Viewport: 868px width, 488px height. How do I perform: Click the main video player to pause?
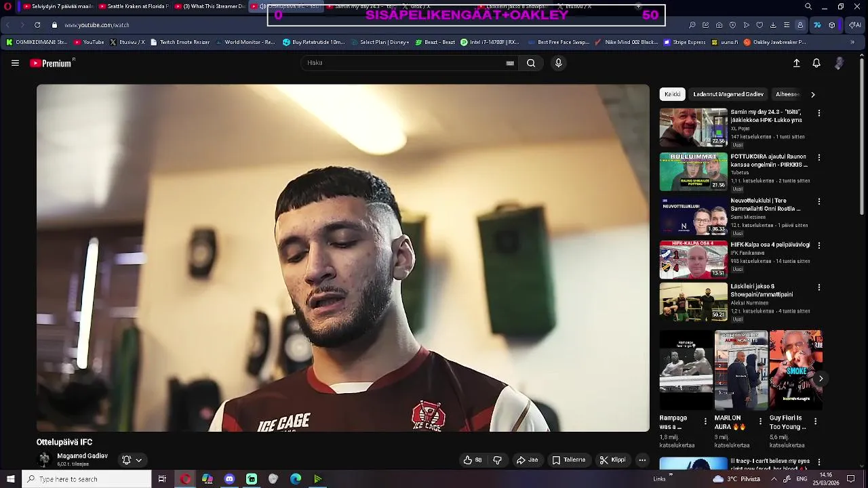342,258
